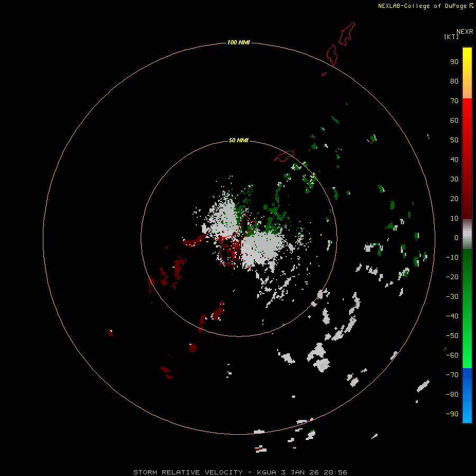Select the 20 knot scale label

pyautogui.click(x=454, y=198)
